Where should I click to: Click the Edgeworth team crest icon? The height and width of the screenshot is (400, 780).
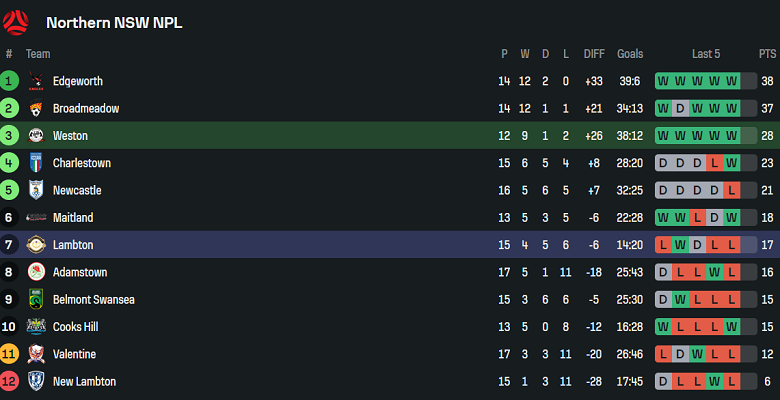[36, 82]
